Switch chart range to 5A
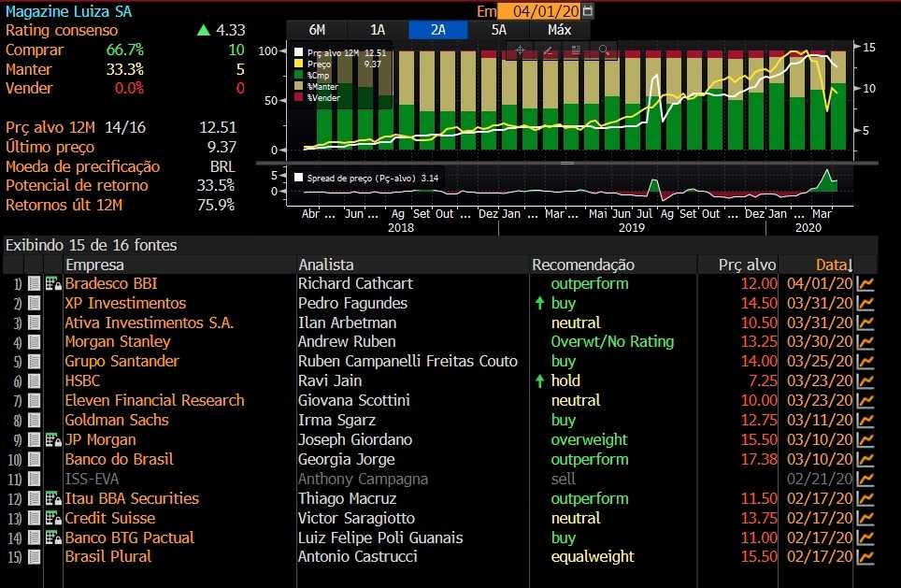Image resolution: width=901 pixels, height=588 pixels. (499, 30)
